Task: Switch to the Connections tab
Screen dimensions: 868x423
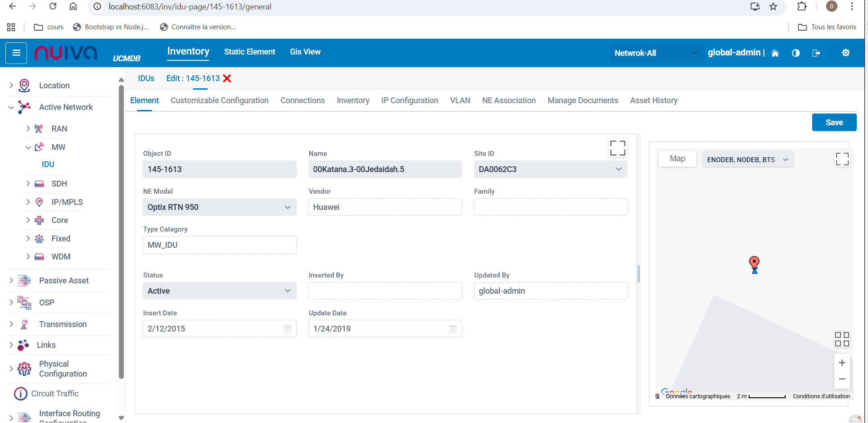Action: coord(302,100)
